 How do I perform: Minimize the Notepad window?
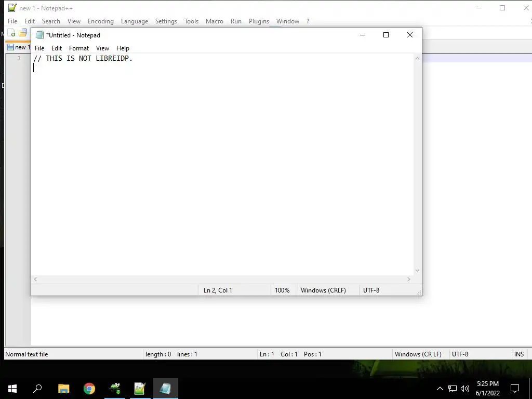[x=362, y=35]
